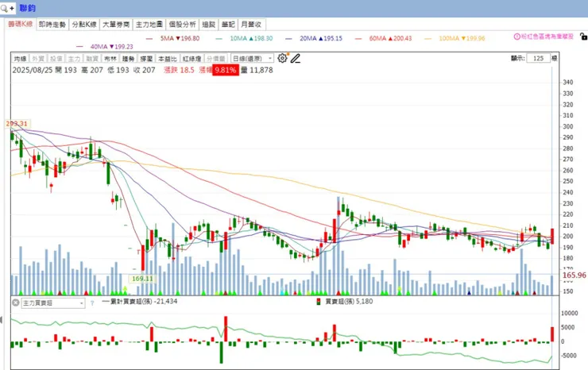588x370 pixels.
Task: Toggle the 布林 band overlay
Action: [x=110, y=59]
